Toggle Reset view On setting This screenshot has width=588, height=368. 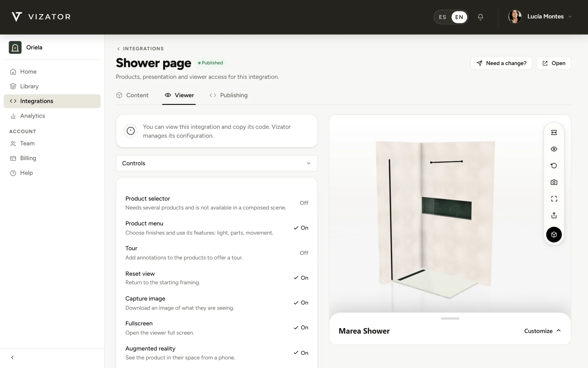301,278
